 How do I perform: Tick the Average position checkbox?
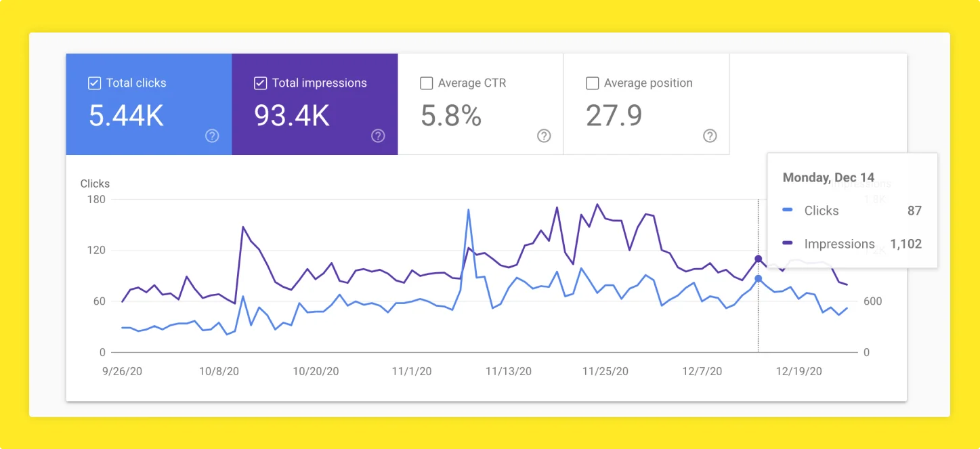coord(592,83)
